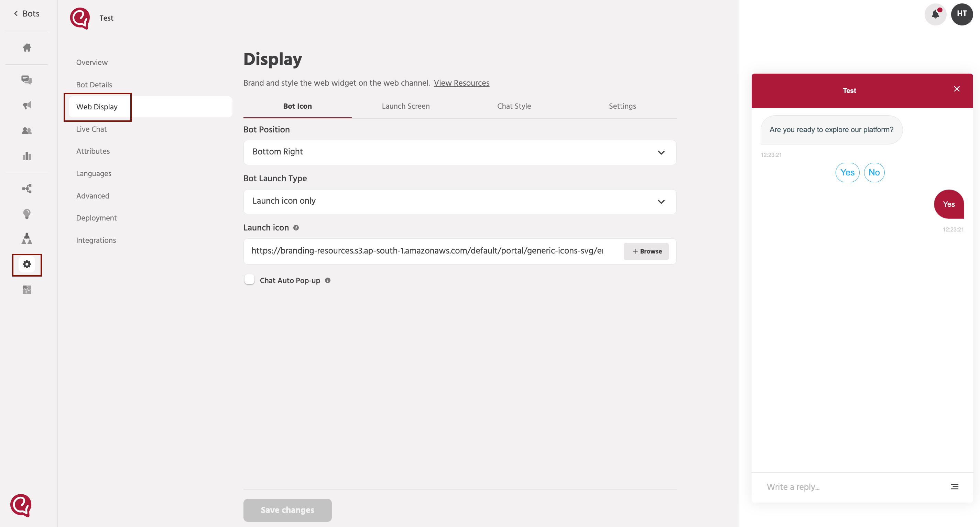Image resolution: width=980 pixels, height=527 pixels.
Task: Open the Insights lightbulb icon
Action: coord(26,214)
